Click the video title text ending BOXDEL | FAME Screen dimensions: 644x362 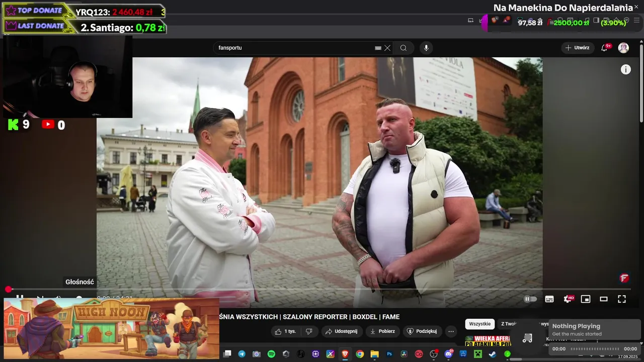(309, 317)
